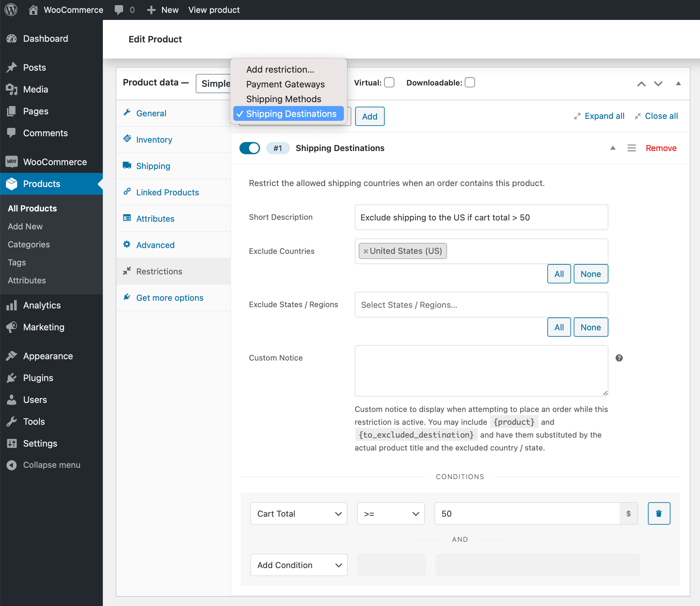Click the Plugins plug icon
This screenshot has width=700, height=606.
12,378
